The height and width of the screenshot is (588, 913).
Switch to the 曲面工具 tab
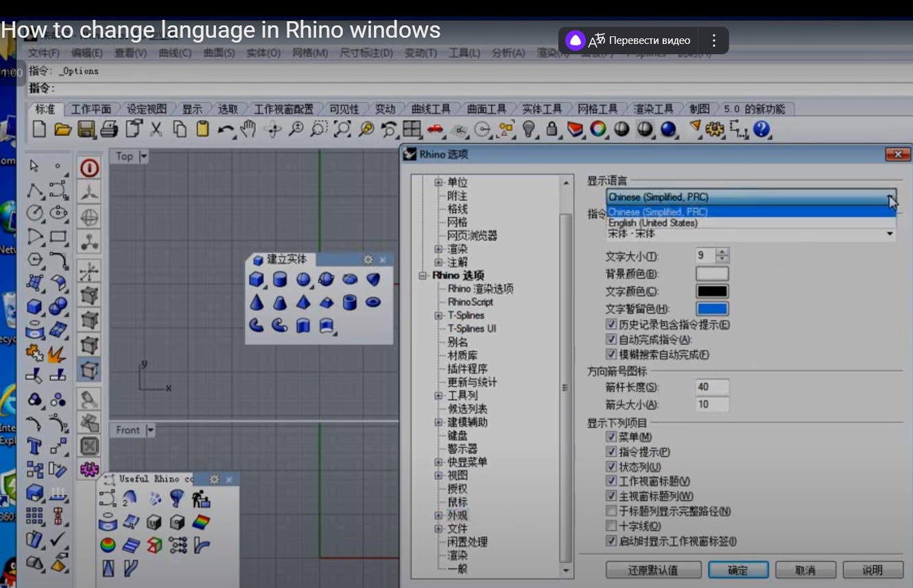pyautogui.click(x=486, y=109)
